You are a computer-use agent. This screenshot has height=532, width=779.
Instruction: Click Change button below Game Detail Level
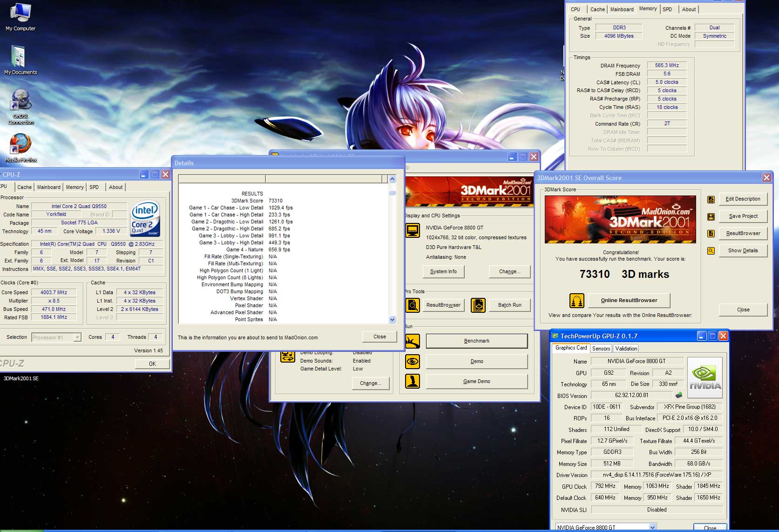click(x=371, y=384)
